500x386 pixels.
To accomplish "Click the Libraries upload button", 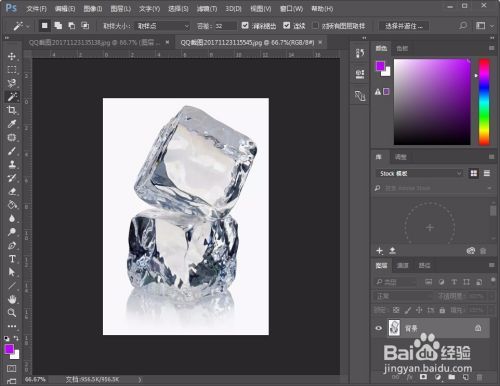I will point(392,251).
